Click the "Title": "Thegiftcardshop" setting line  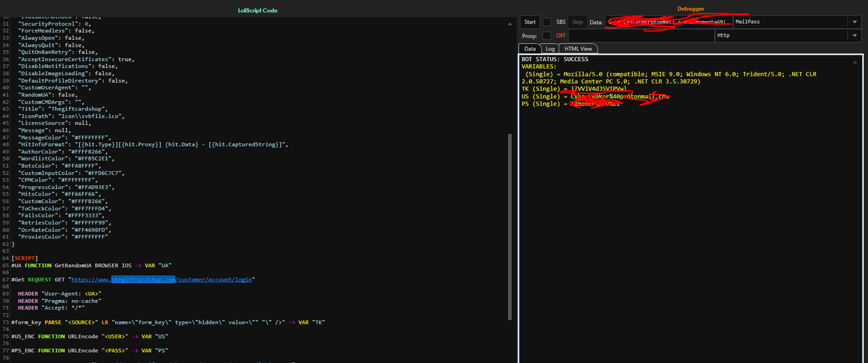tap(63, 109)
